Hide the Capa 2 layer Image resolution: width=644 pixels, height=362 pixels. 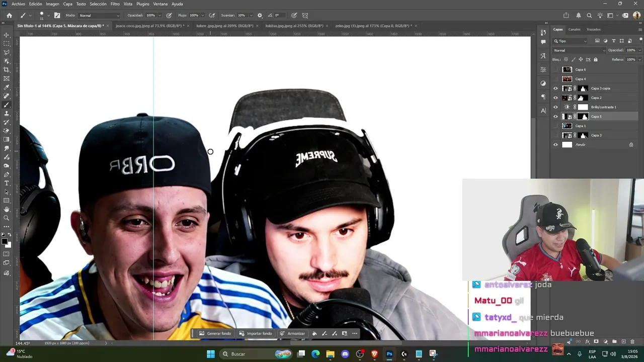[x=555, y=98]
